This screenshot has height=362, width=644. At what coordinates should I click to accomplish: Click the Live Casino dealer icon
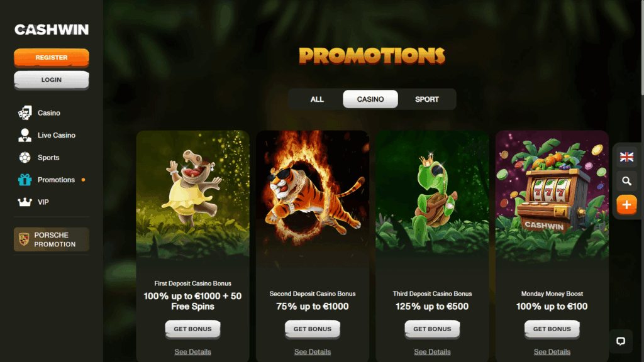coord(25,135)
